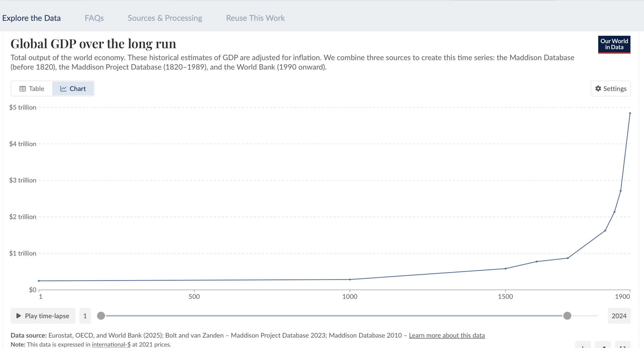This screenshot has height=348, width=644.
Task: Select the data point at year 1
Action: (39, 281)
